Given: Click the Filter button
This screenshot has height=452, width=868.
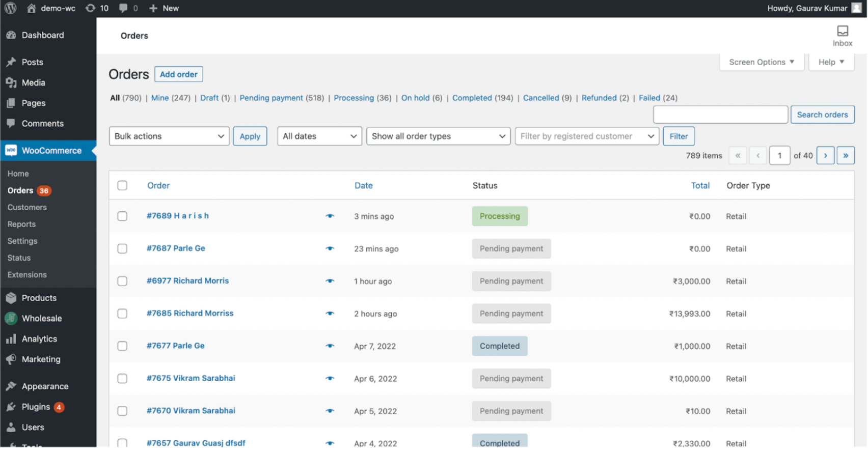Looking at the screenshot, I should pos(679,136).
